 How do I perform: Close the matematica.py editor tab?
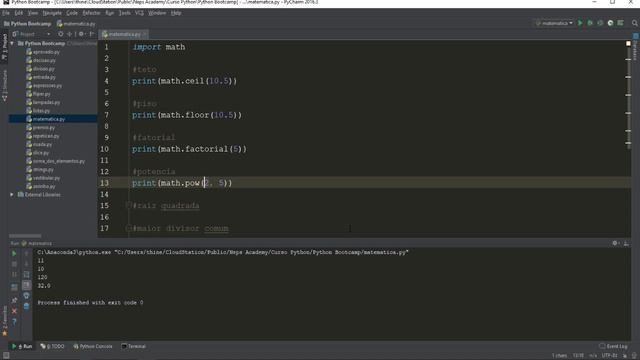[x=145, y=34]
